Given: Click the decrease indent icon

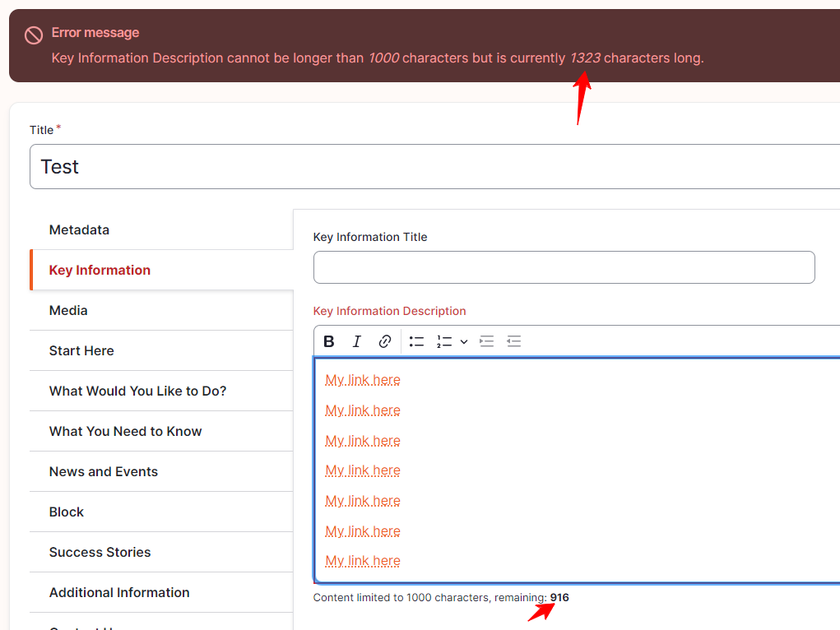Looking at the screenshot, I should [x=514, y=341].
